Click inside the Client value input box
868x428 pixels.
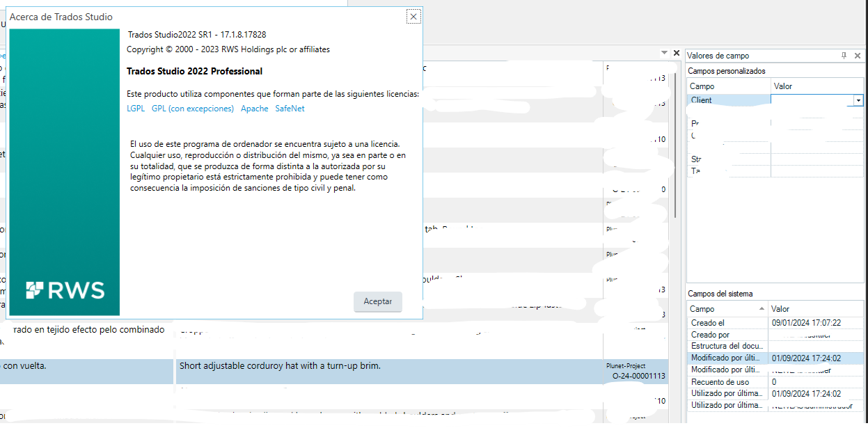click(812, 100)
